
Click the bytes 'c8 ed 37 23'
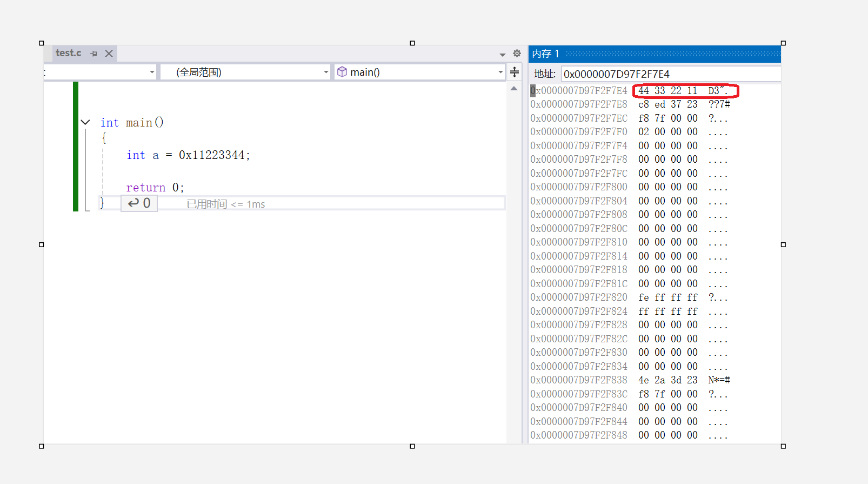point(668,104)
